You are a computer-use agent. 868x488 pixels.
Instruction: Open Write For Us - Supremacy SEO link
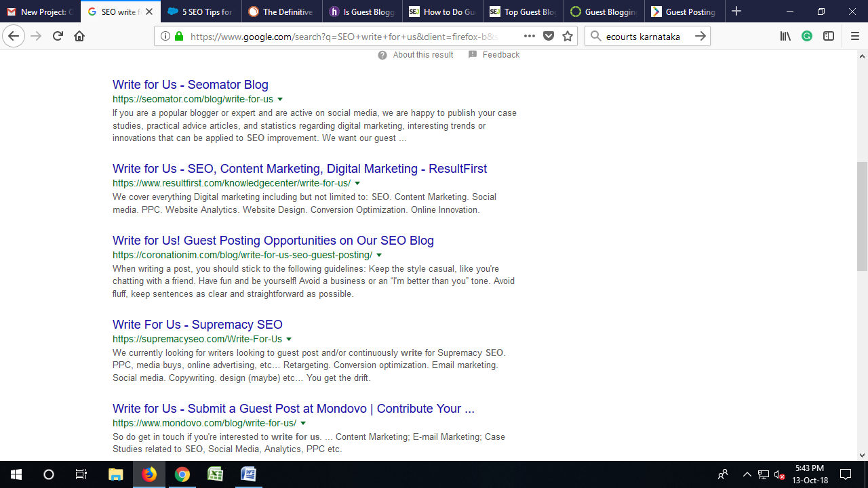pos(197,325)
